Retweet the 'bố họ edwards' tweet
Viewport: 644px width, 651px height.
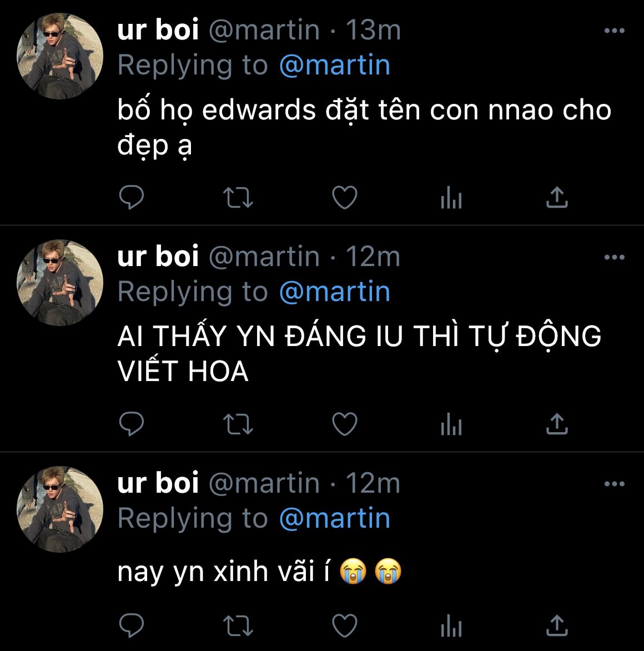pos(238,198)
